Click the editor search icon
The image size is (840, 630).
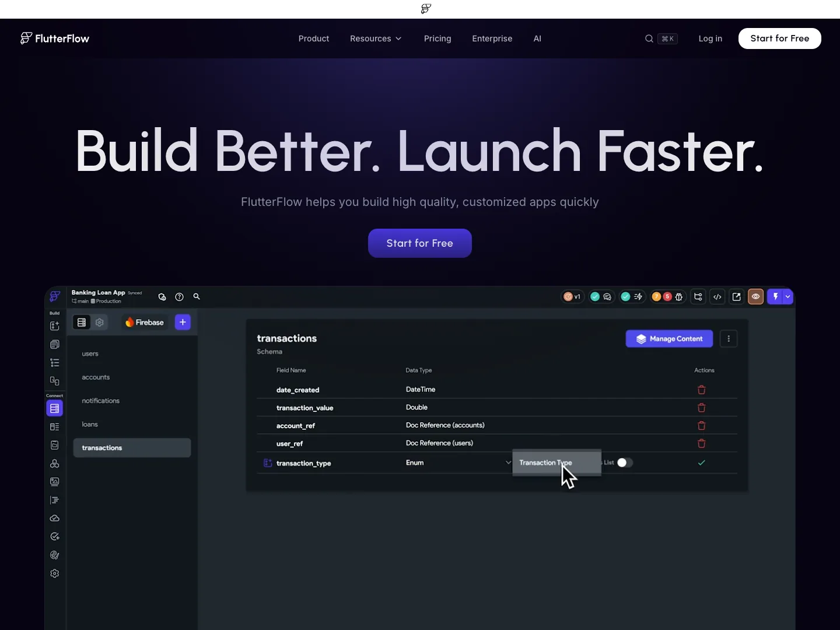197,296
